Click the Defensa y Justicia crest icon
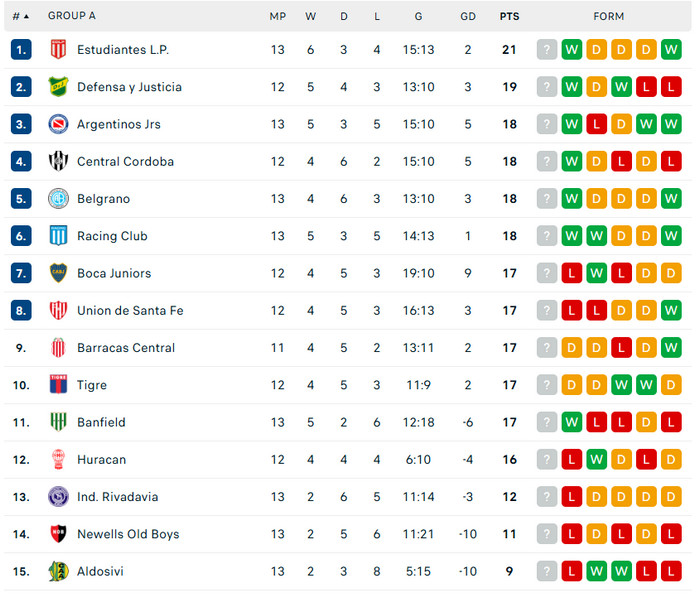 tap(58, 87)
